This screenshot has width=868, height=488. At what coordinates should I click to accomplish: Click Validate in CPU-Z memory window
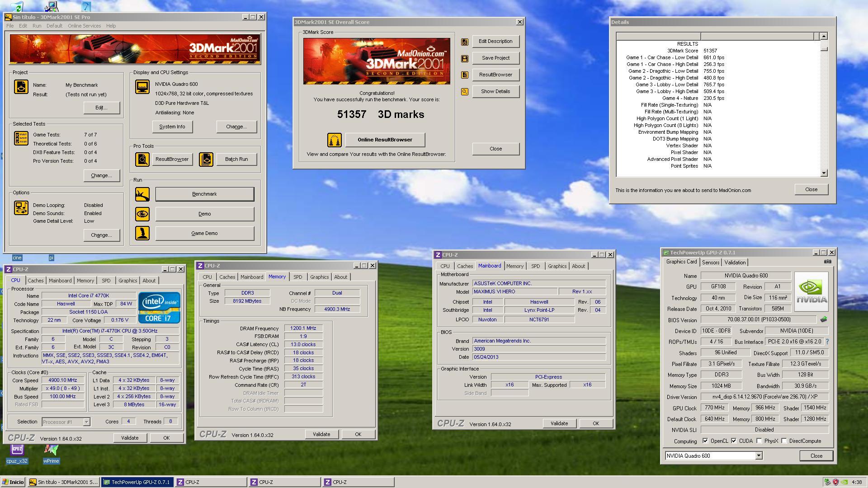[x=321, y=434]
